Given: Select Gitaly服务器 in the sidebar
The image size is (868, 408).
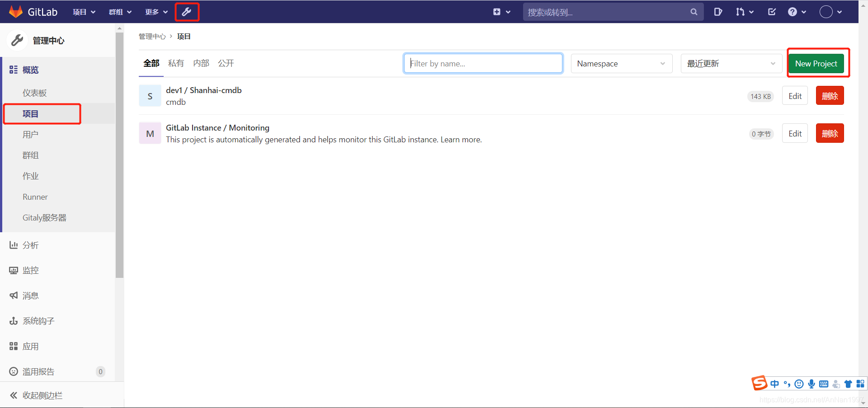Looking at the screenshot, I should click(44, 217).
